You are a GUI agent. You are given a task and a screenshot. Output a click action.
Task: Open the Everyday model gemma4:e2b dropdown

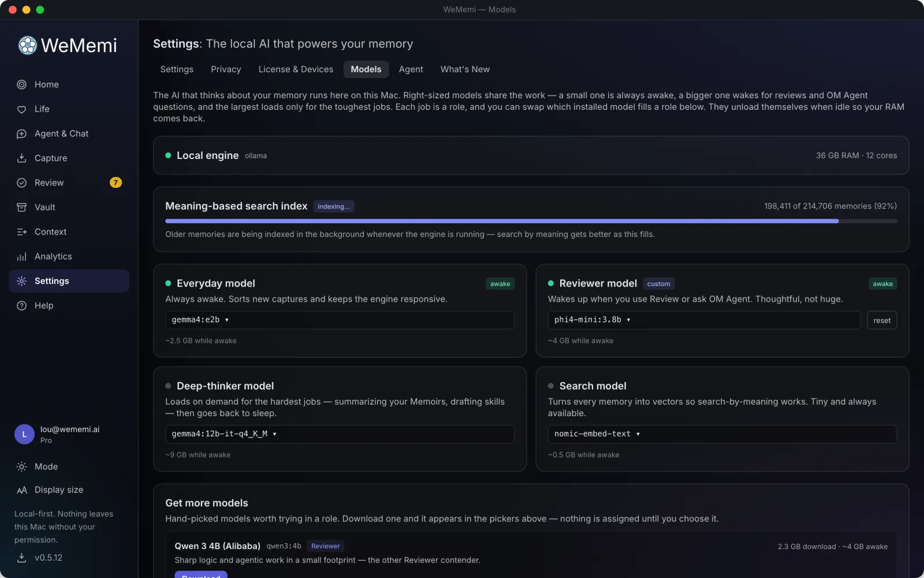pyautogui.click(x=340, y=320)
